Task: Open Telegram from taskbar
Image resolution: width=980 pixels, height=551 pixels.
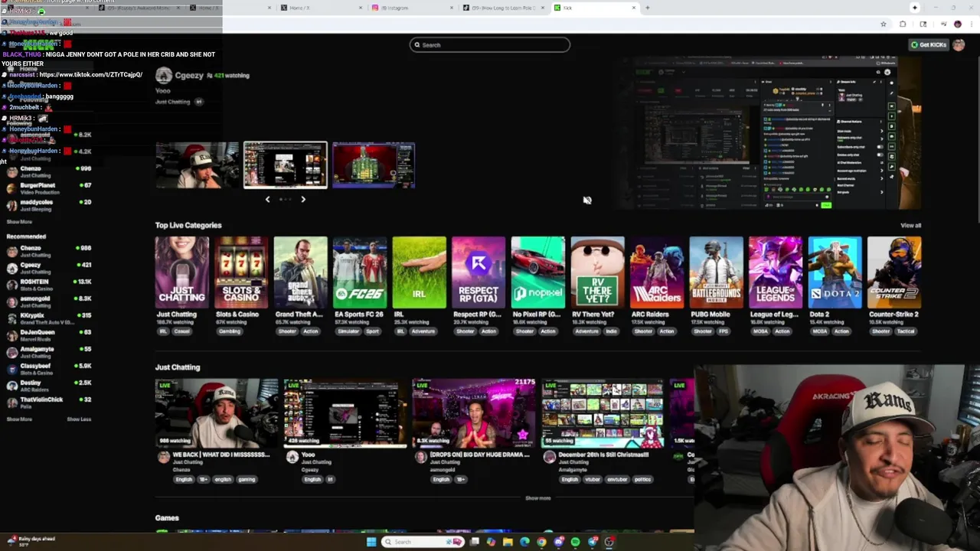Action: 593,542
